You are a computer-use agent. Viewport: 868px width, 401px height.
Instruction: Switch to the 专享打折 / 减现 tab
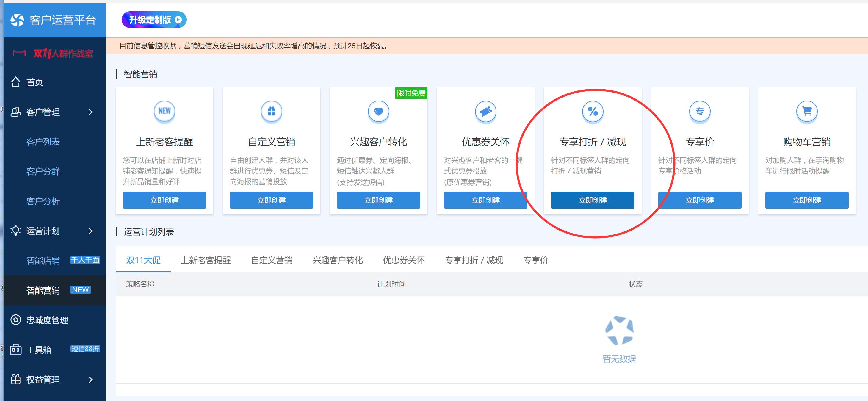[x=474, y=260]
